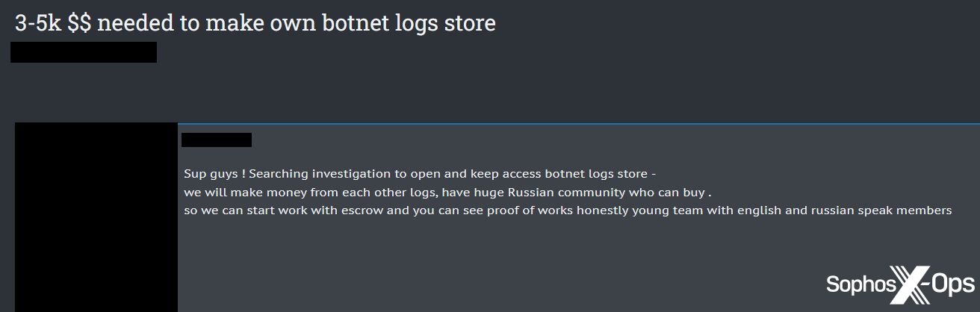Image resolution: width=980 pixels, height=312 pixels.
Task: Click the blue divider line above the post
Action: (x=578, y=123)
